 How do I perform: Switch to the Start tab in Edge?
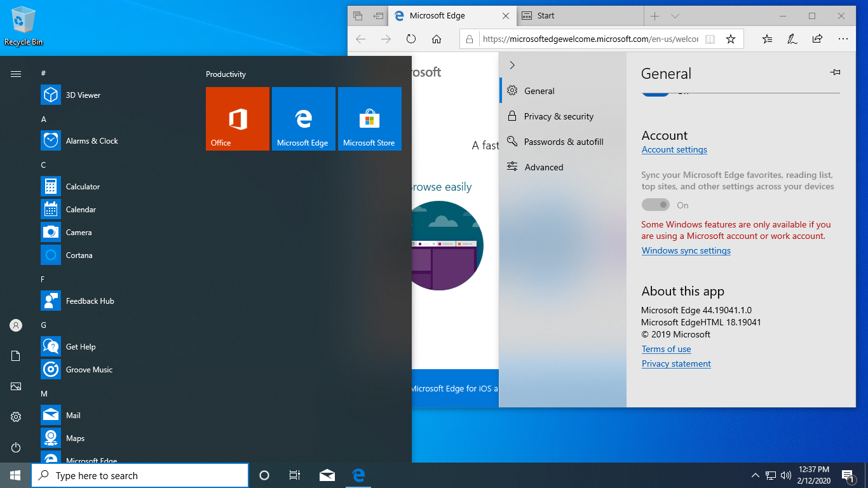point(580,16)
